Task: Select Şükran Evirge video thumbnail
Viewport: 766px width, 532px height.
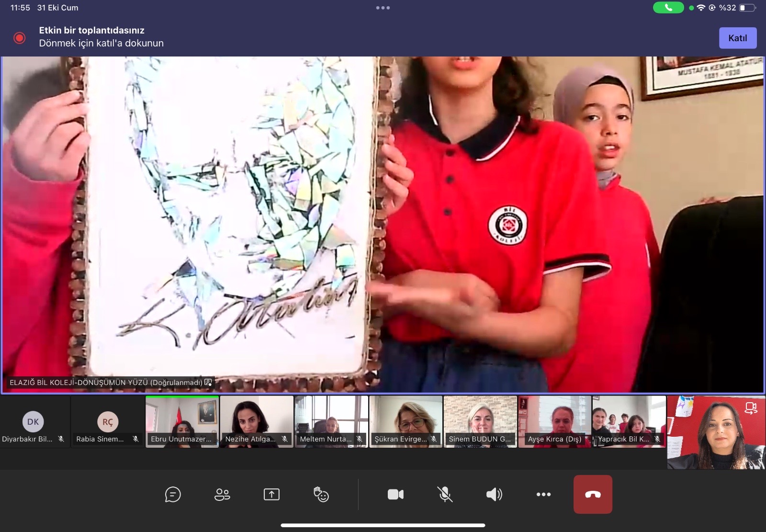Action: [406, 421]
